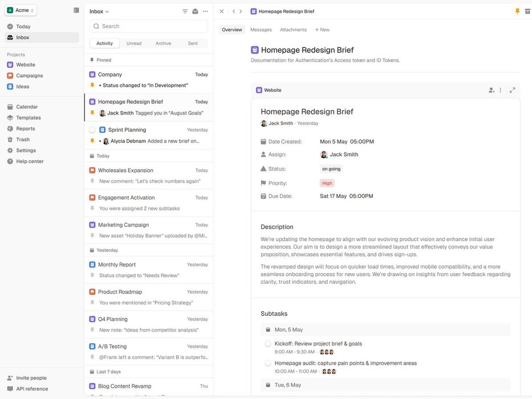532x399 pixels.
Task: Unpin the Company notification
Action: click(x=92, y=85)
